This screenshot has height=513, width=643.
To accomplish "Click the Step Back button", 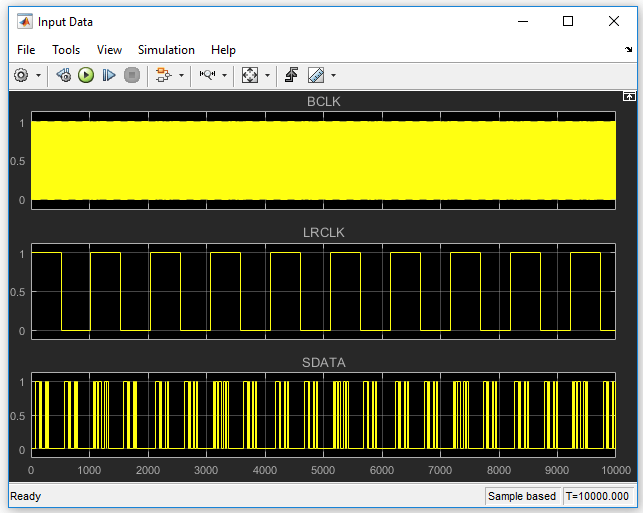I will pyautogui.click(x=64, y=75).
